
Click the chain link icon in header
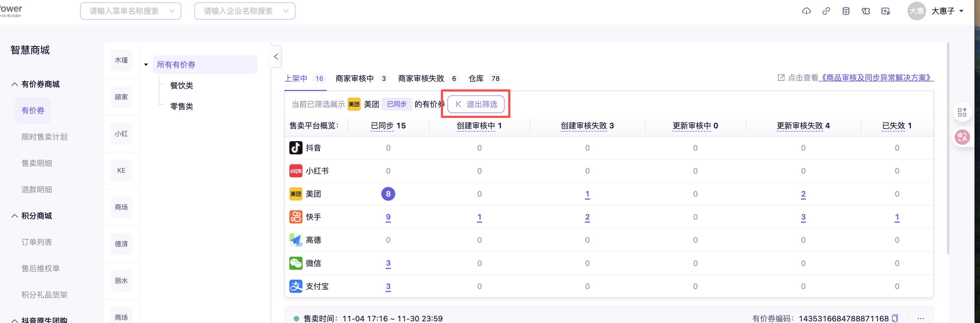(x=826, y=11)
